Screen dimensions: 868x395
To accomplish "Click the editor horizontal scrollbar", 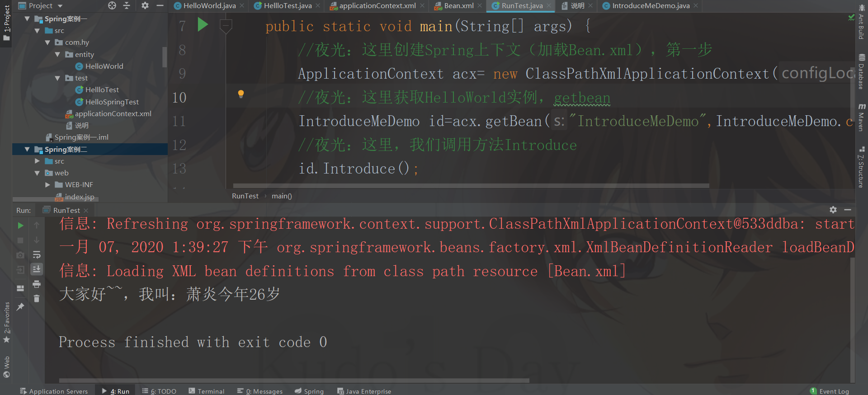I will (471, 185).
